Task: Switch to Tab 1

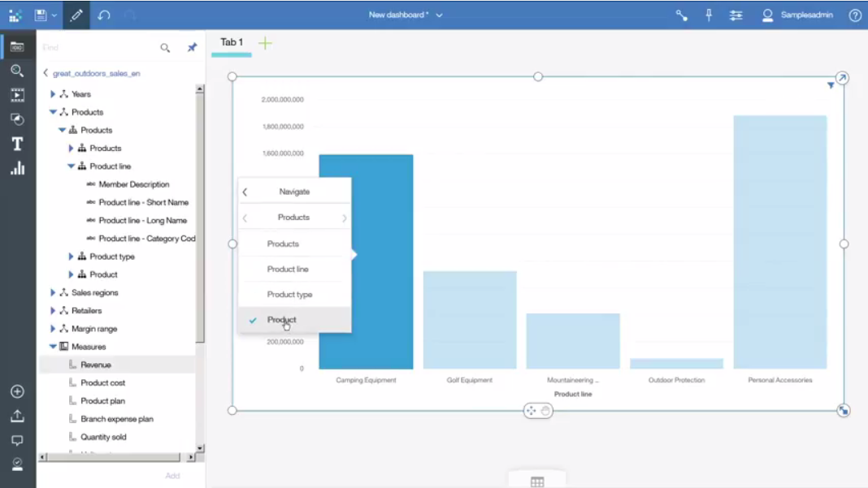Action: point(232,42)
